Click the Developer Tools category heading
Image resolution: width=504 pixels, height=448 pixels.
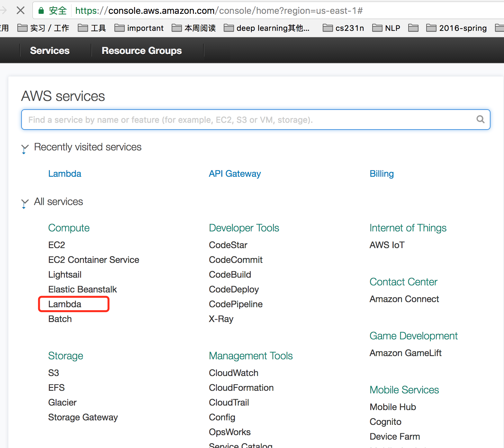pos(244,228)
